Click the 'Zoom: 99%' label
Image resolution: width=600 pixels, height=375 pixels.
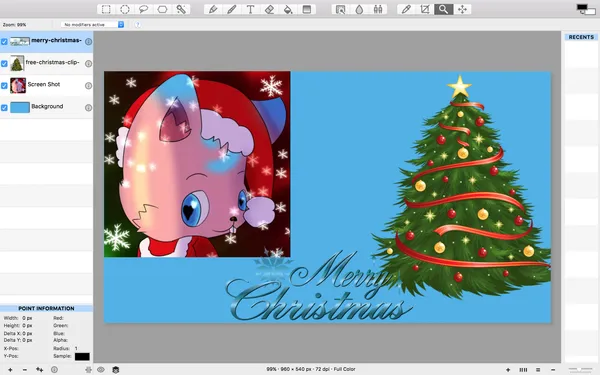[15, 25]
